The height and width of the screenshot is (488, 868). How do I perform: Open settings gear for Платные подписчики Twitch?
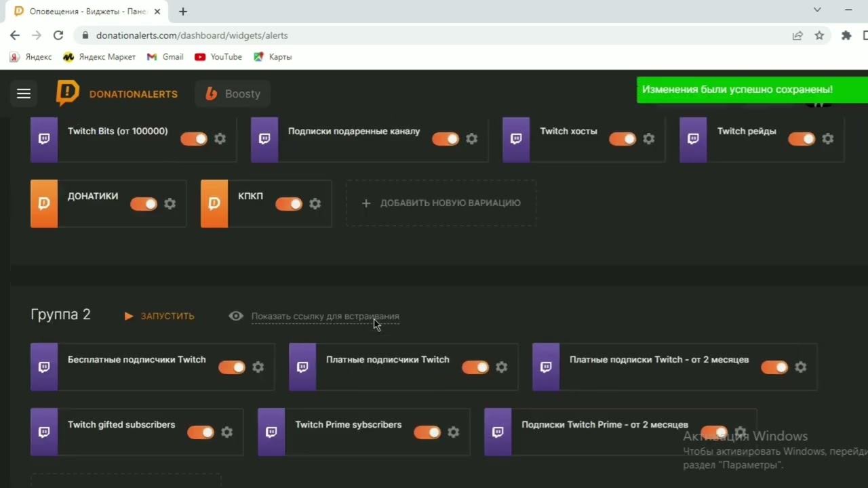(x=502, y=367)
